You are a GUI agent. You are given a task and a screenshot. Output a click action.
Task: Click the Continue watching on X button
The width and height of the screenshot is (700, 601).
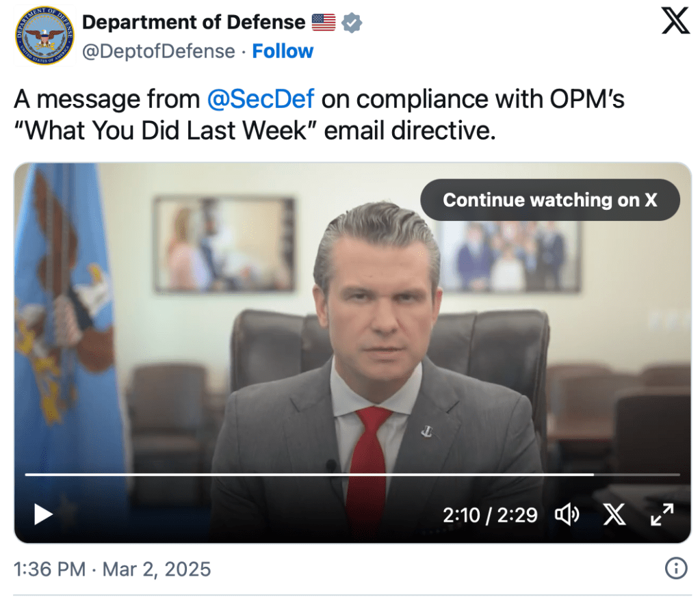tap(549, 200)
